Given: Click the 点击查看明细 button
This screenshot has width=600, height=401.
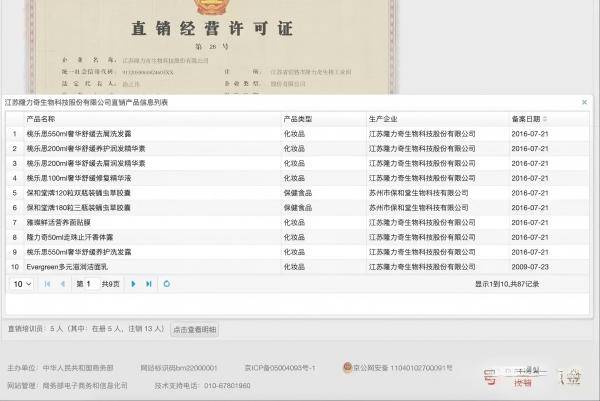Looking at the screenshot, I should 194,329.
